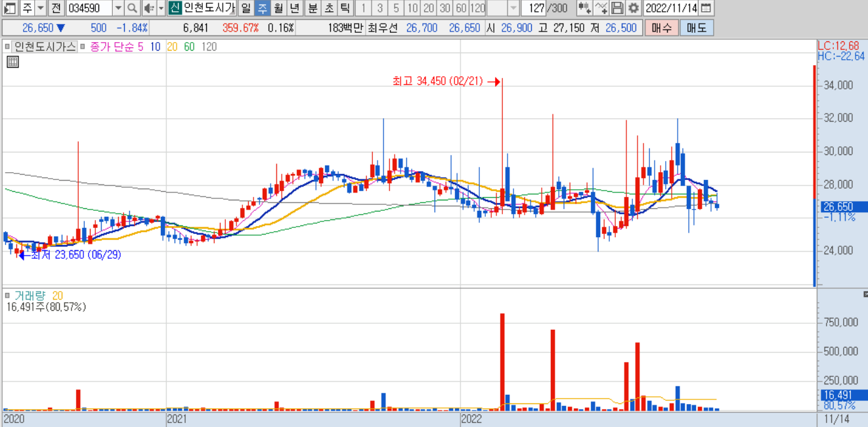Select the 일 daily period toggle
The image size is (868, 427).
246,8
